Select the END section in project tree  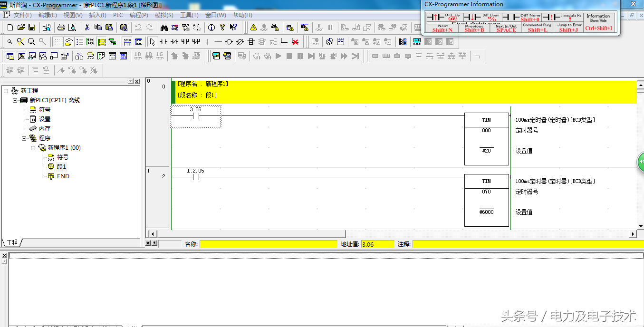tap(63, 176)
